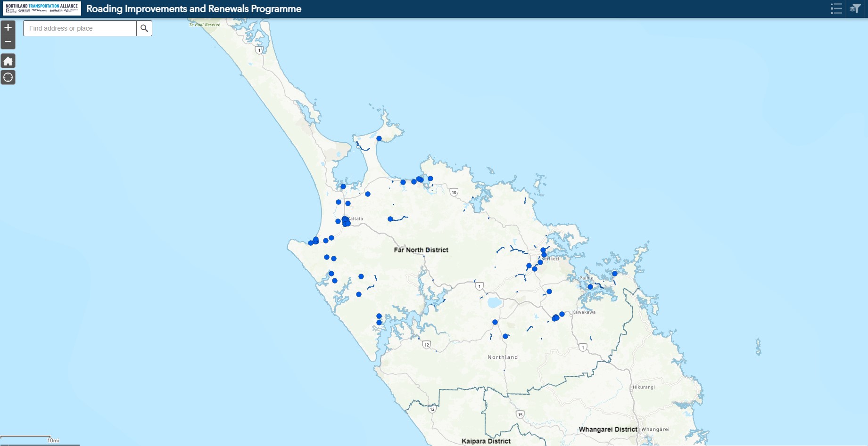Click the Te Paki Reserve label
868x446 pixels.
coord(205,24)
